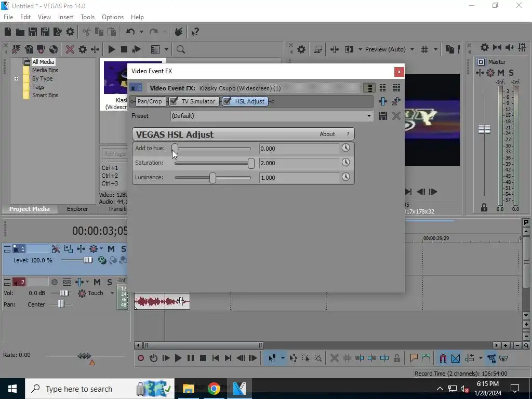Click the Overlays grid icon in preview
The width and height of the screenshot is (532, 399).
pyautogui.click(x=424, y=49)
